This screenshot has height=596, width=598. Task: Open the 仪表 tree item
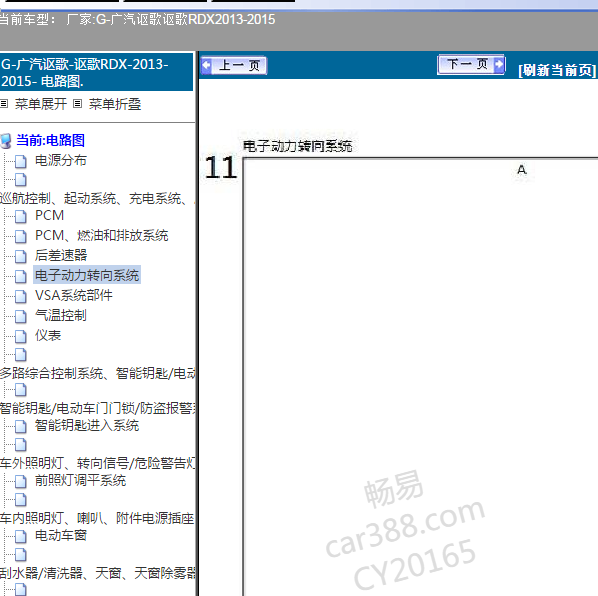point(48,335)
